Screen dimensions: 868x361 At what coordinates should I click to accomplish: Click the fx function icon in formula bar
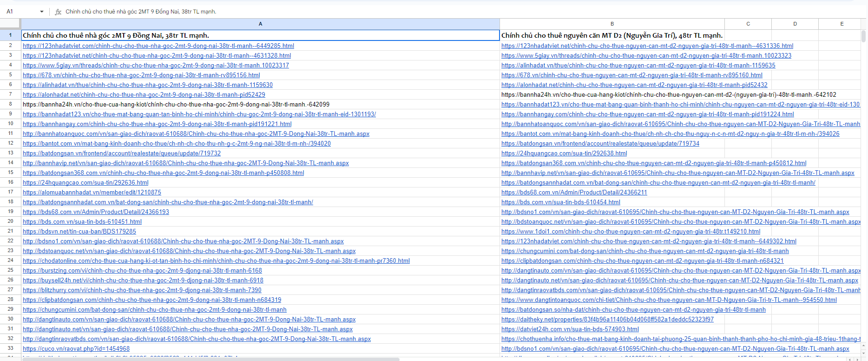pyautogui.click(x=58, y=12)
